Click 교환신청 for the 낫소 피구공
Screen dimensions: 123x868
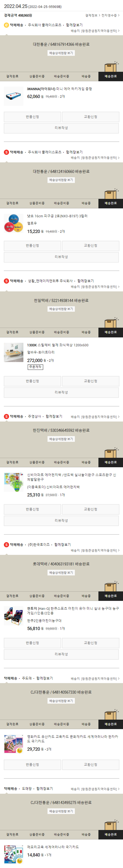click(x=91, y=246)
